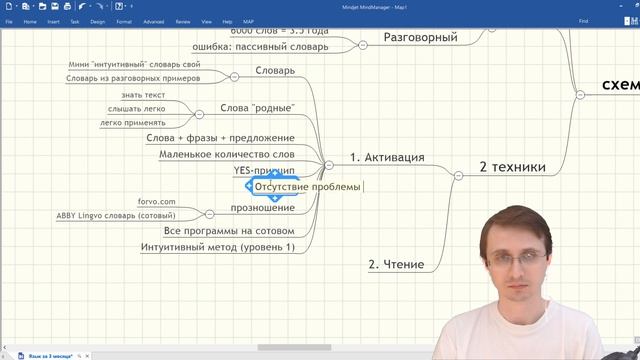Click the second quick access document icon

(26, 6)
